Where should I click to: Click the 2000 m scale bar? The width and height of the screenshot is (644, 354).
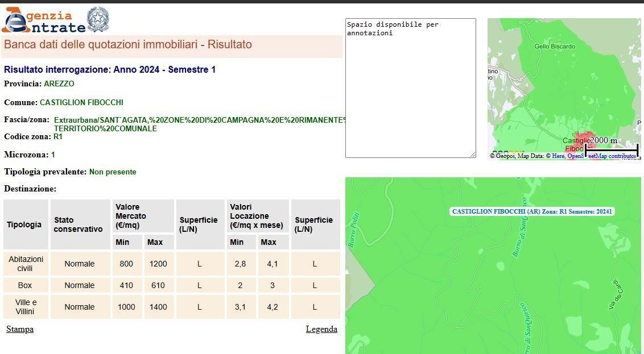pyautogui.click(x=612, y=149)
